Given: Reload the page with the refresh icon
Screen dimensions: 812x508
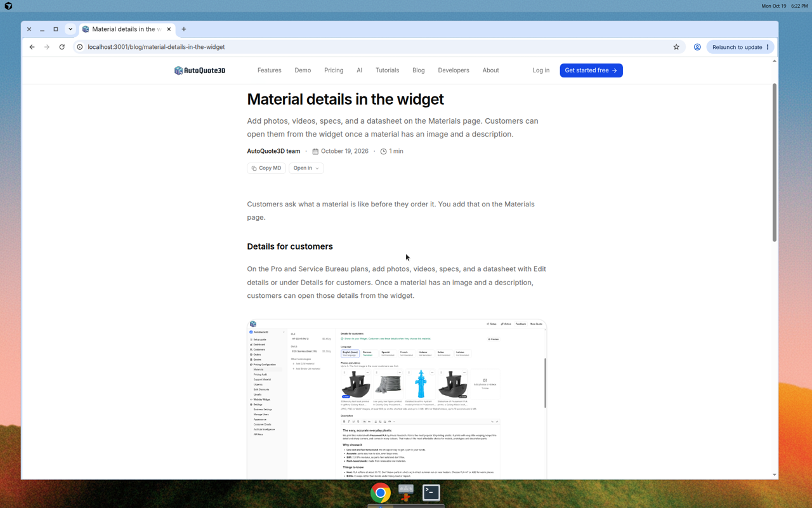Looking at the screenshot, I should (62, 47).
